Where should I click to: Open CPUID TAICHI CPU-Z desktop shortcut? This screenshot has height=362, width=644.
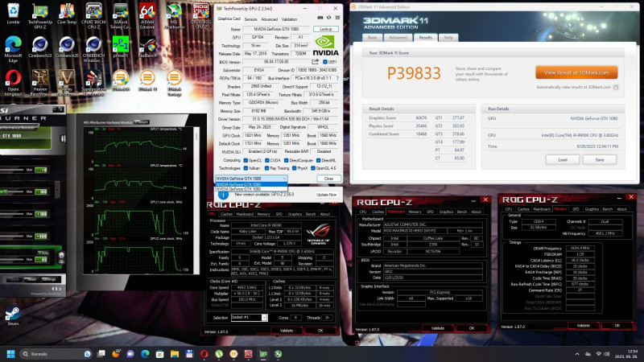pos(93,15)
